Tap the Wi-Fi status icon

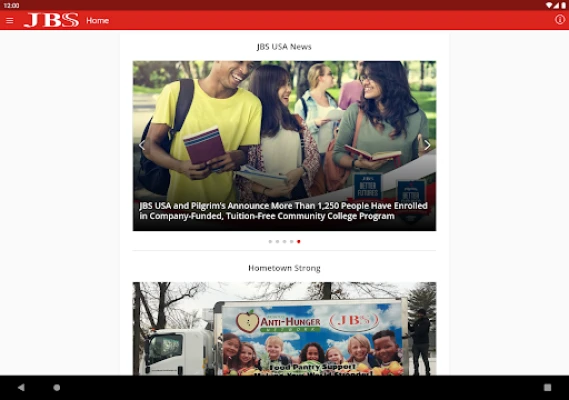549,5
